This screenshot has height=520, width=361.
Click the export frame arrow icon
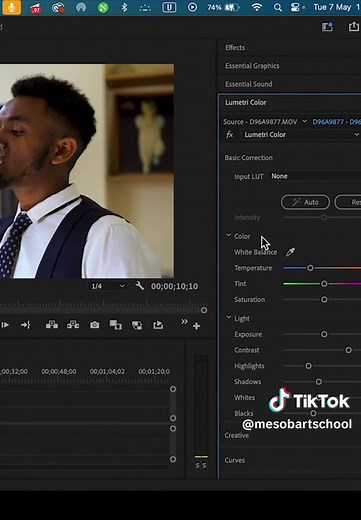(158, 325)
